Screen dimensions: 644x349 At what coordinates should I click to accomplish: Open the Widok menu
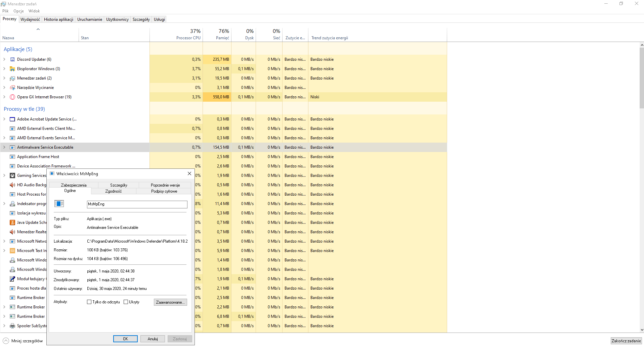tap(34, 11)
